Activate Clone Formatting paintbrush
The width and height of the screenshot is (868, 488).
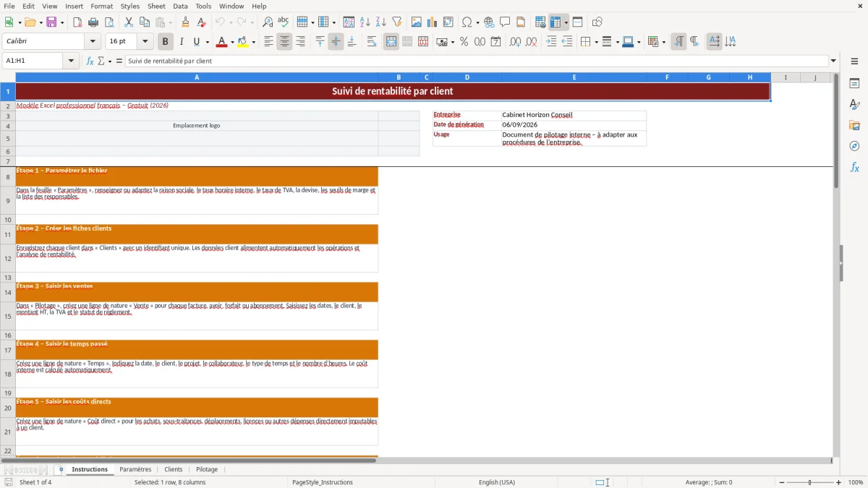point(186,22)
